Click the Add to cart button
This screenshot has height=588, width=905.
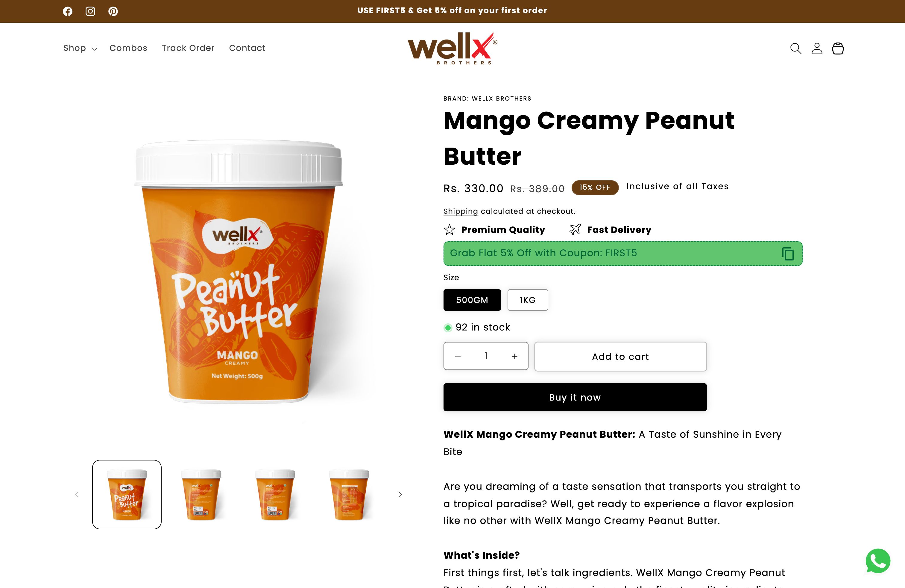click(620, 356)
